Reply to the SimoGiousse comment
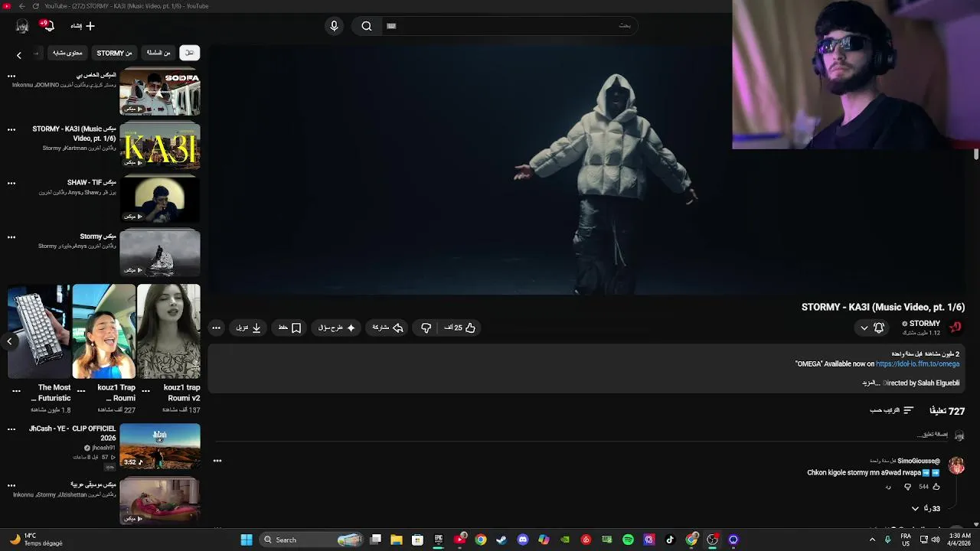 point(888,487)
